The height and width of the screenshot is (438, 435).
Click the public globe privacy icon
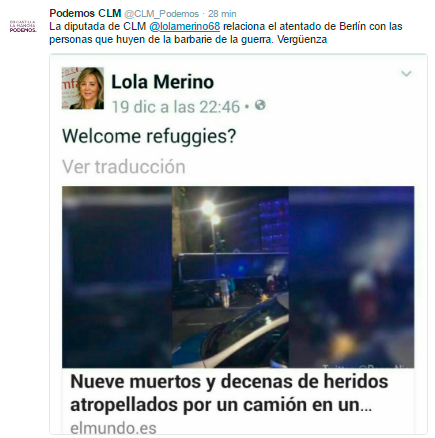tap(260, 105)
